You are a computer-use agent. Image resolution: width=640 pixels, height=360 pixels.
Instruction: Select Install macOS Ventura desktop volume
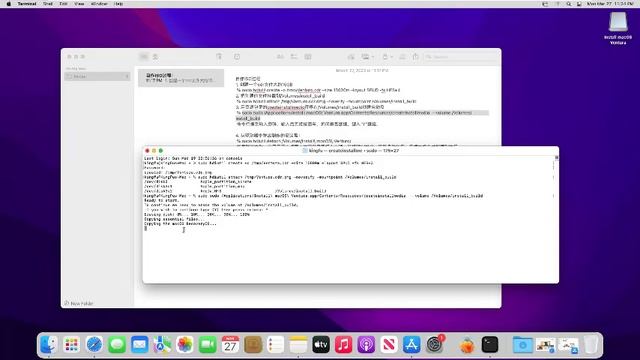click(x=618, y=28)
